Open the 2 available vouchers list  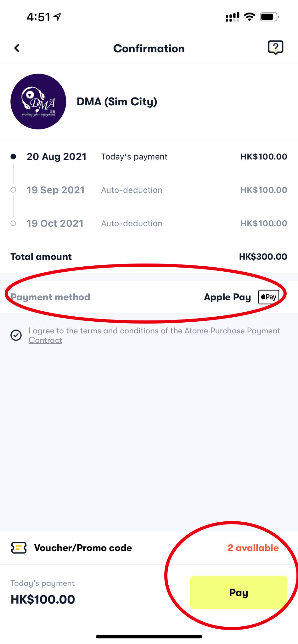(253, 548)
